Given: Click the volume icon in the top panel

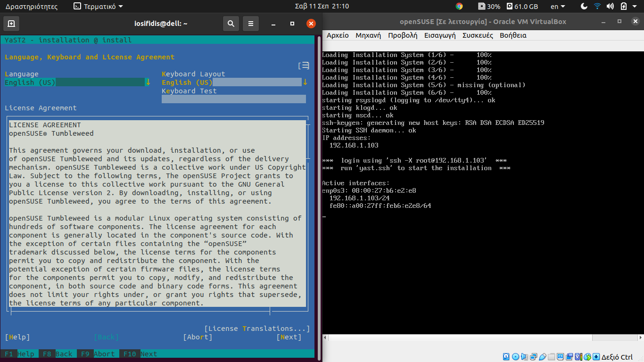Looking at the screenshot, I should click(610, 6).
